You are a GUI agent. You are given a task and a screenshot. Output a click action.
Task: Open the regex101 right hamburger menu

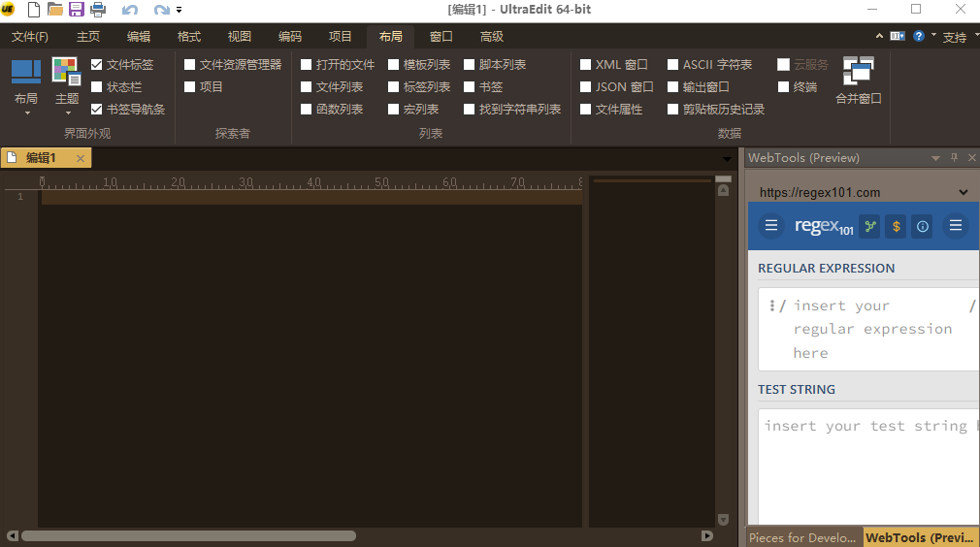click(956, 225)
